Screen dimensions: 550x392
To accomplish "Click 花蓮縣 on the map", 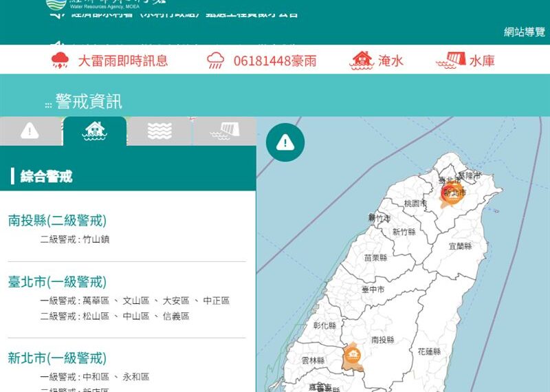I will pos(429,351).
